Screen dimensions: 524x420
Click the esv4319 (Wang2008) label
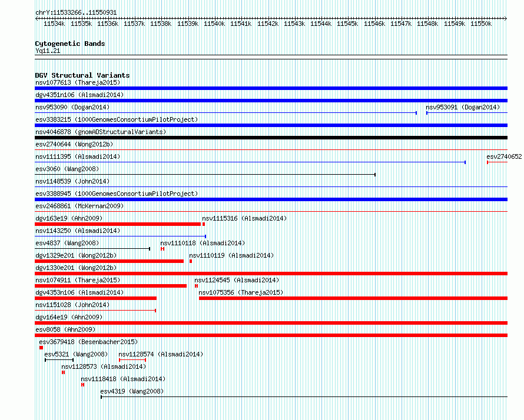[x=132, y=391]
